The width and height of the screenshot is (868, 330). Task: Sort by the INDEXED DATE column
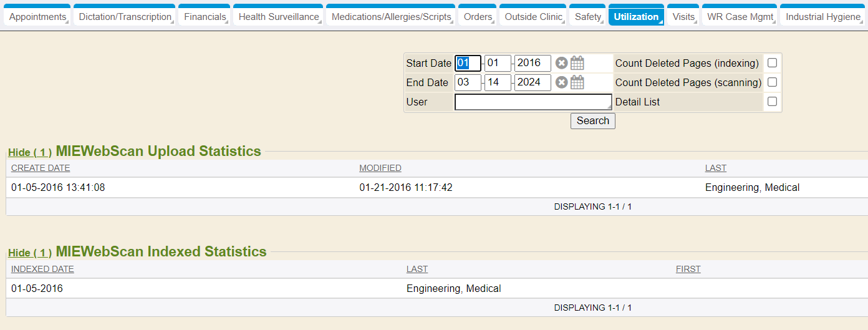coord(42,269)
